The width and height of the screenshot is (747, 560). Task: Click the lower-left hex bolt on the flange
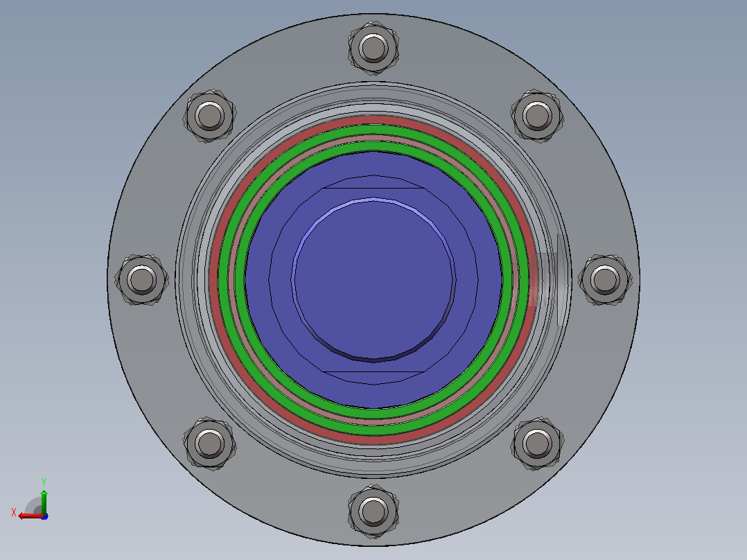tap(209, 444)
